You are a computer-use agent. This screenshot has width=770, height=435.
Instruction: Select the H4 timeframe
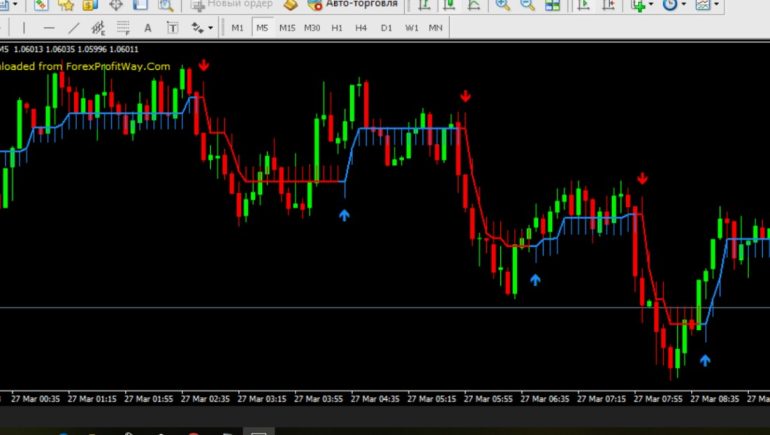click(361, 28)
